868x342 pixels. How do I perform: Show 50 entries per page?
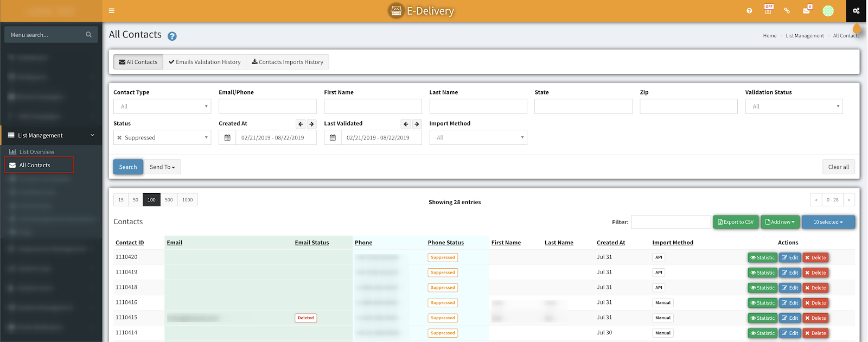[x=136, y=200]
